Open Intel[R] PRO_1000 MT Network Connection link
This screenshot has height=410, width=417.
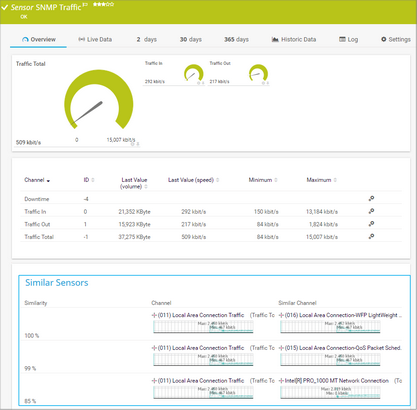point(337,380)
